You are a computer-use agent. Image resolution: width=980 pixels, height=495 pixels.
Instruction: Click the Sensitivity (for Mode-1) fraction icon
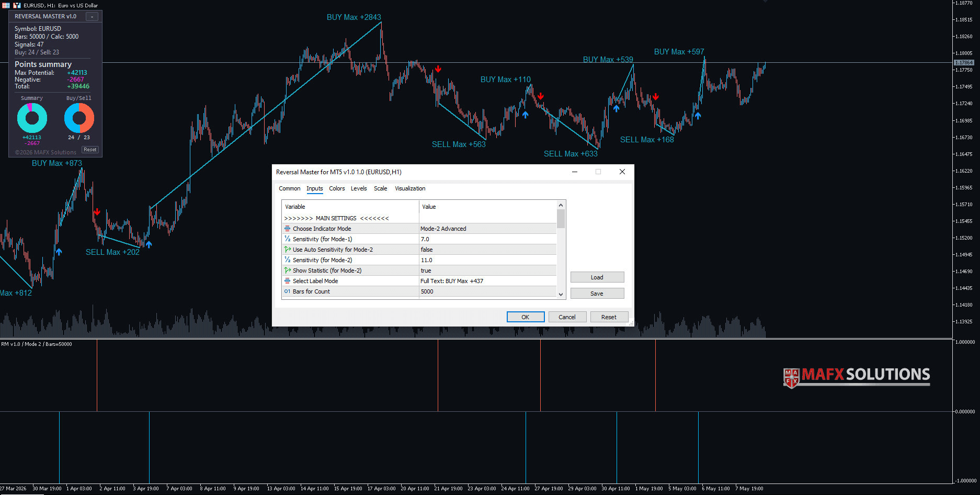287,239
